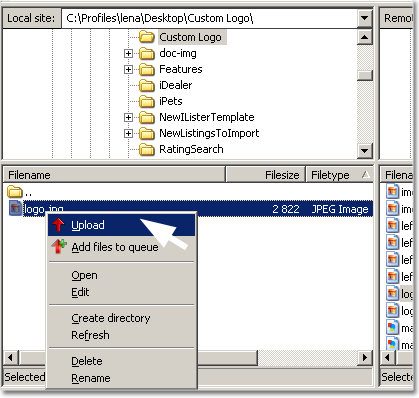Image resolution: width=419 pixels, height=398 pixels.
Task: Select the iPets folder
Action: click(171, 101)
